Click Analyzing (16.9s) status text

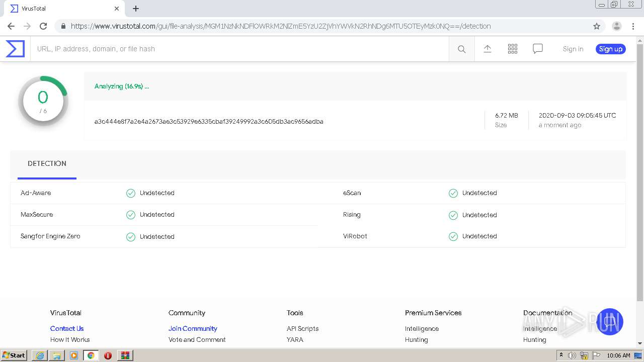122,86
